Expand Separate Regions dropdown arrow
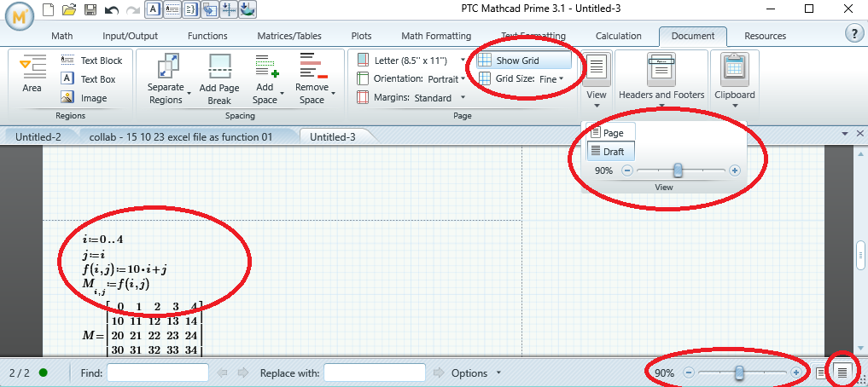 coord(189,94)
